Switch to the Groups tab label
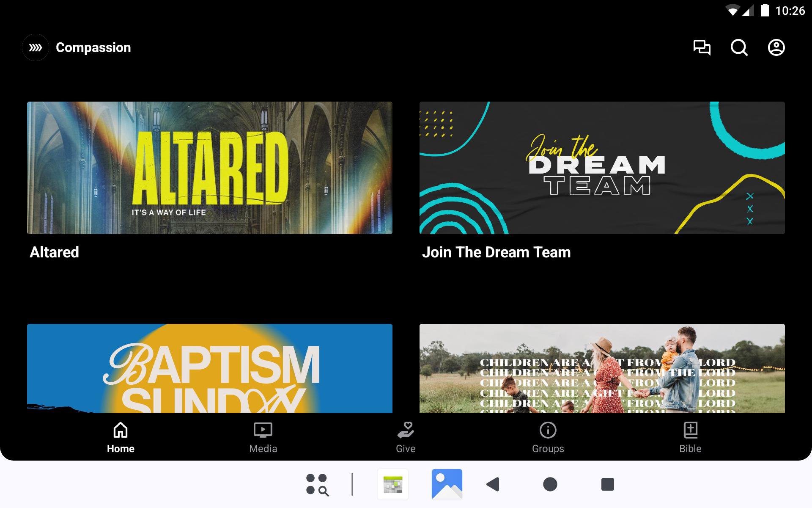Viewport: 812px width, 508px height. point(548,449)
